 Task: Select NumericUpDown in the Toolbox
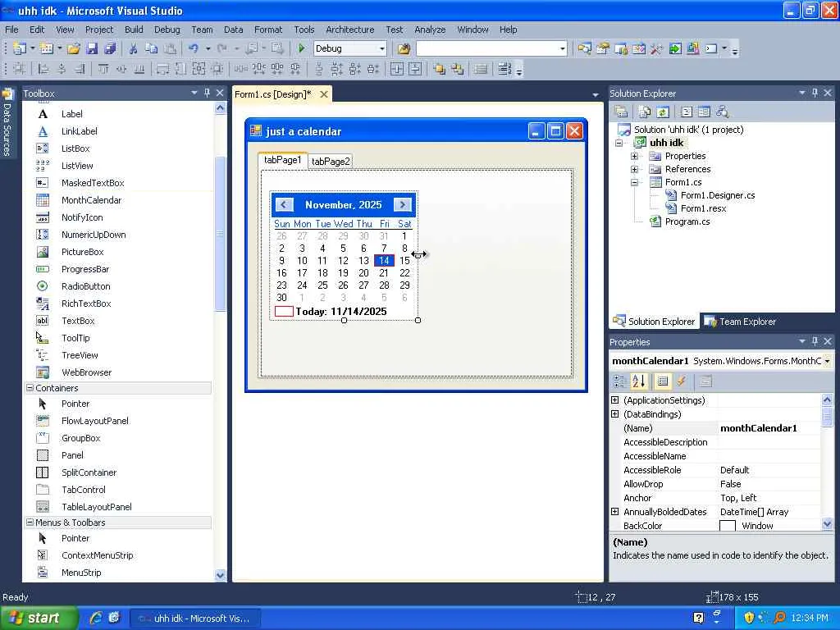point(94,235)
